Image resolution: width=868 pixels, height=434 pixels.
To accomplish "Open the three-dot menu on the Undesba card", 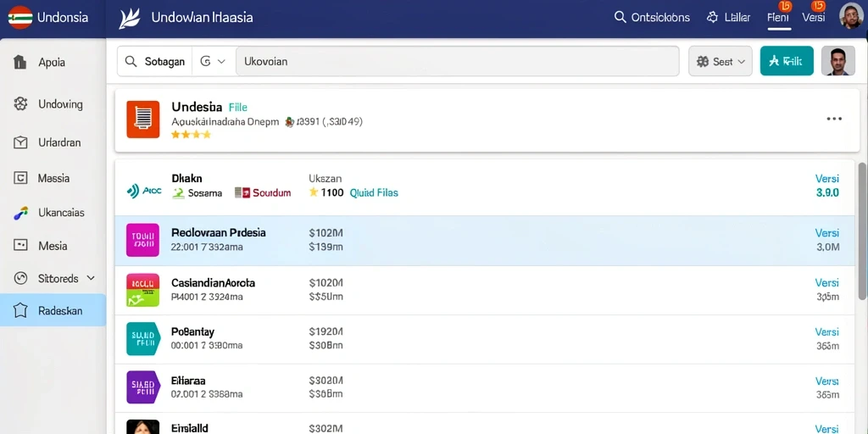I will [834, 119].
